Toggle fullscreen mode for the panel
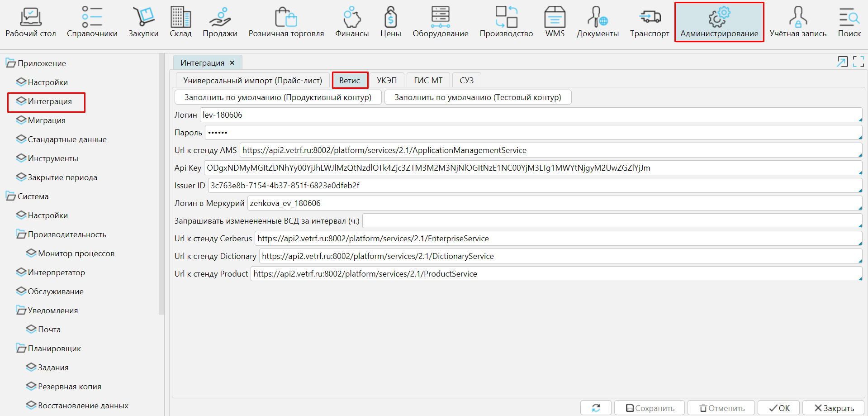 pos(858,62)
